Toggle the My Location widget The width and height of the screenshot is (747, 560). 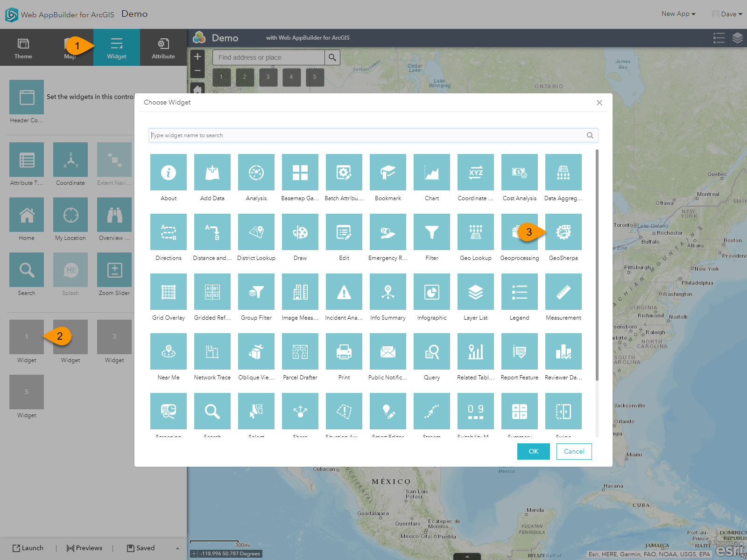(70, 215)
